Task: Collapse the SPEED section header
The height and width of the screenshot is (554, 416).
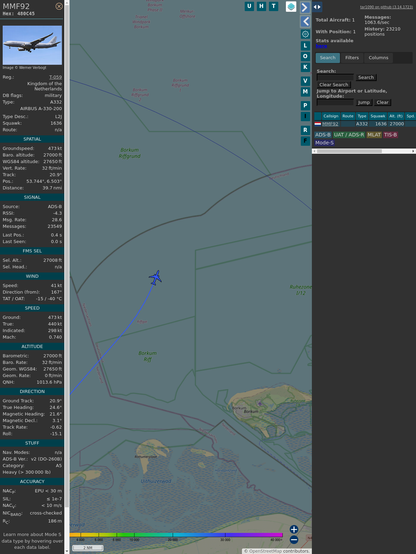Action: click(x=32, y=308)
